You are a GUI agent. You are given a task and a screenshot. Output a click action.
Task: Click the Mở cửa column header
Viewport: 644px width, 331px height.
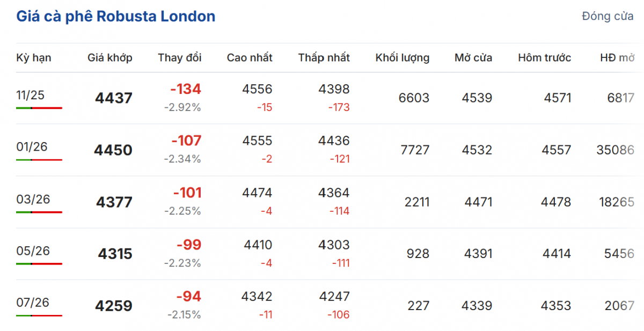point(473,58)
